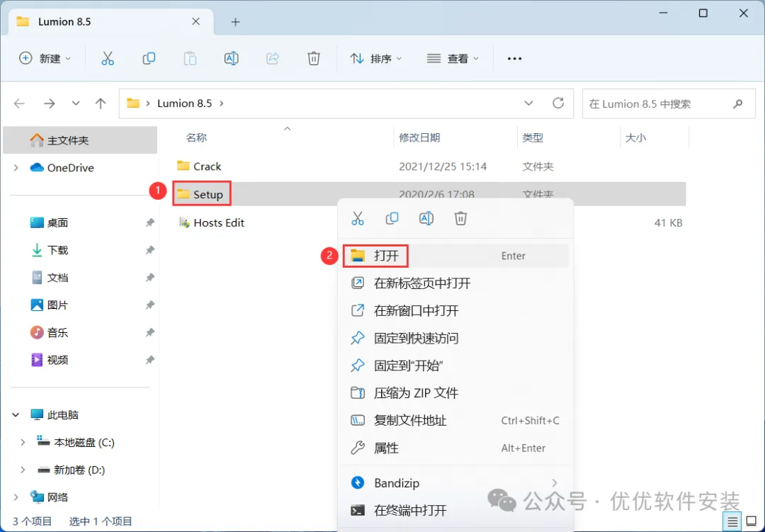The image size is (765, 532).
Task: Click the Rename icon in the toolbar
Action: [231, 59]
